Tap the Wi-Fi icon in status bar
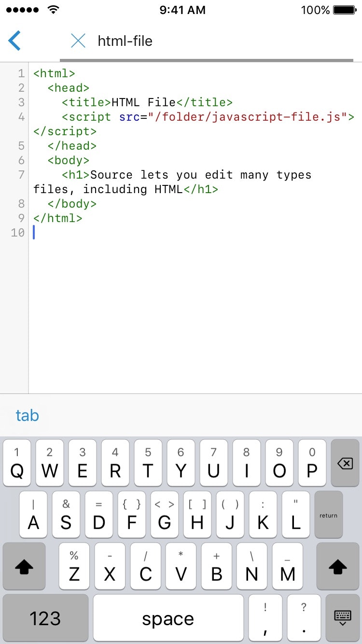The height and width of the screenshot is (644, 362). [x=54, y=10]
